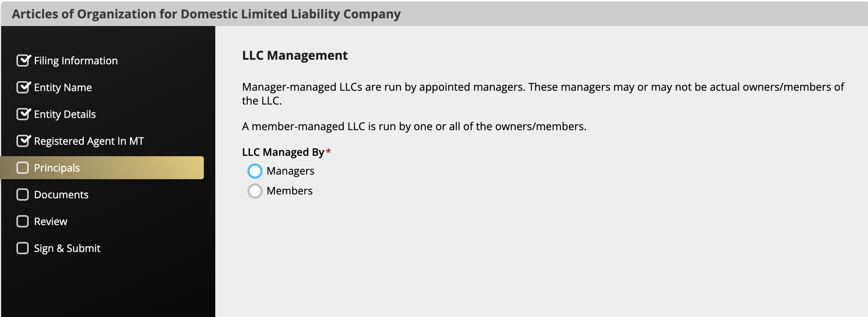Click the checked icon beside Registered Agent In MT
The height and width of the screenshot is (317, 868).
(23, 141)
